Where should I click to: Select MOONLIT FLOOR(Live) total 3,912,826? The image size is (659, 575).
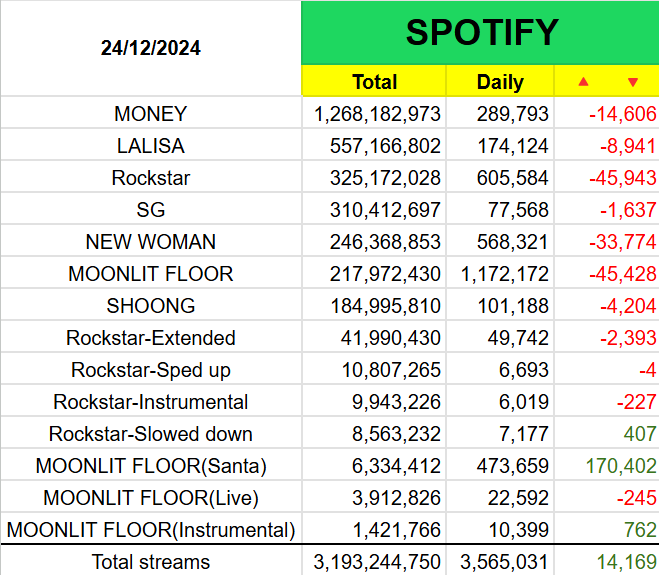point(374,497)
